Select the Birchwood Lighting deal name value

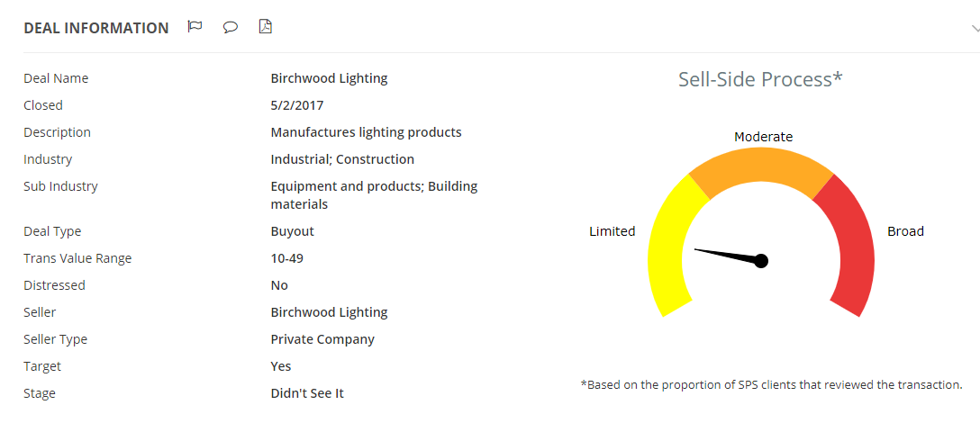(x=329, y=78)
